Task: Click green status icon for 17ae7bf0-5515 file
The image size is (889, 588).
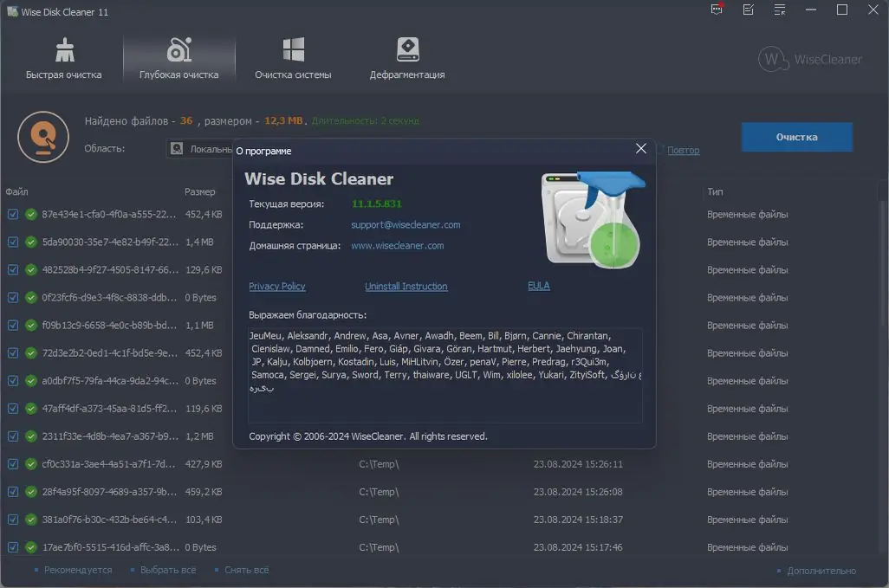Action: click(x=31, y=547)
